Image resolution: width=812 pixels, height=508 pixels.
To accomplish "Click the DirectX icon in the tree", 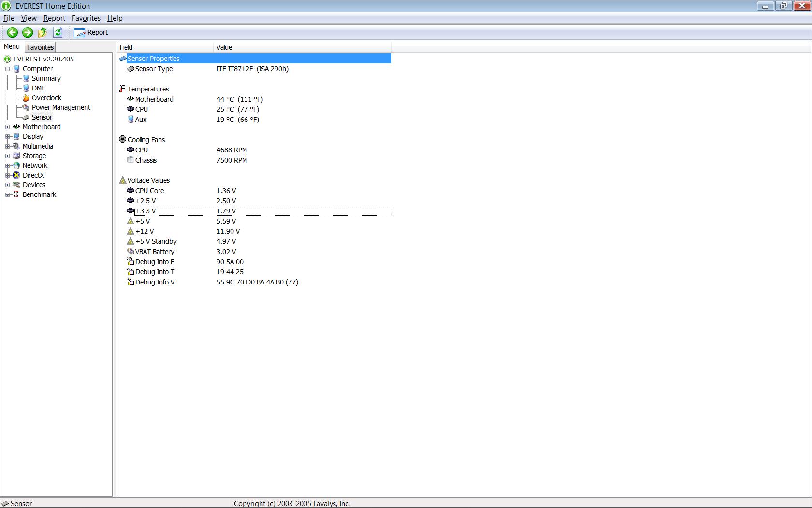I will point(16,175).
